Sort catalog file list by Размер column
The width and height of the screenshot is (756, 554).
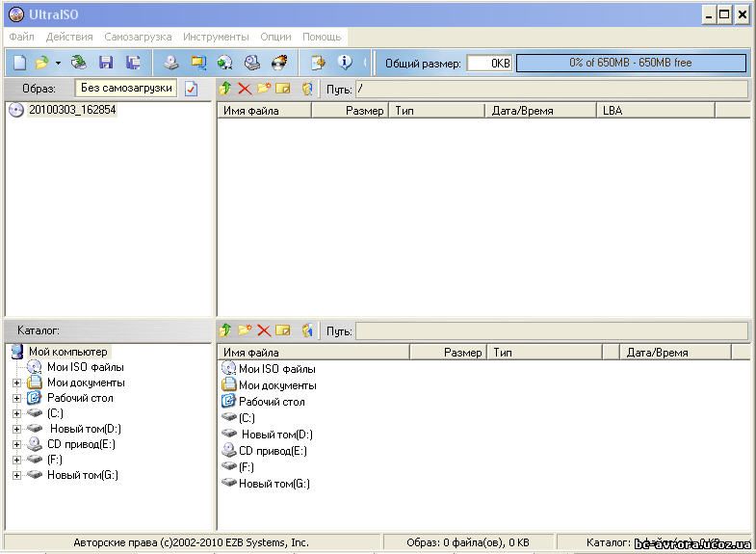click(449, 353)
